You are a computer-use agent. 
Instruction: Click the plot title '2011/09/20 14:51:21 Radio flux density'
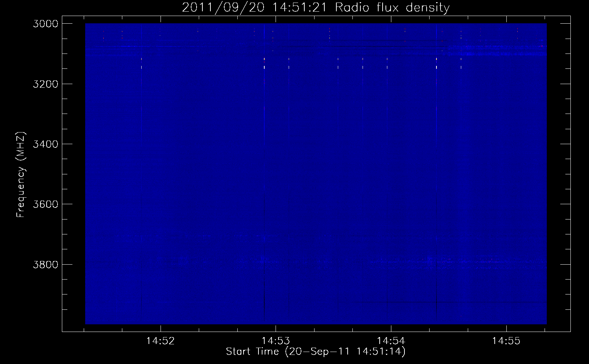(x=316, y=7)
